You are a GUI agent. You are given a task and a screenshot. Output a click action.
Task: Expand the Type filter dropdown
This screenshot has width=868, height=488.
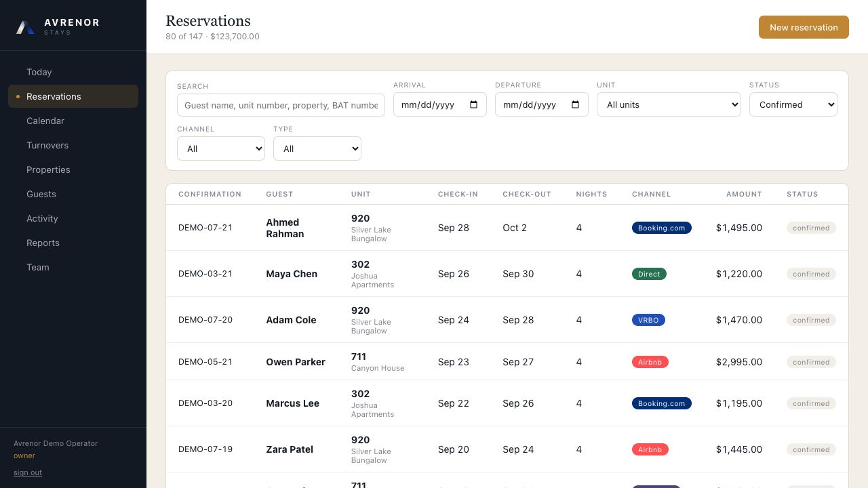click(317, 148)
